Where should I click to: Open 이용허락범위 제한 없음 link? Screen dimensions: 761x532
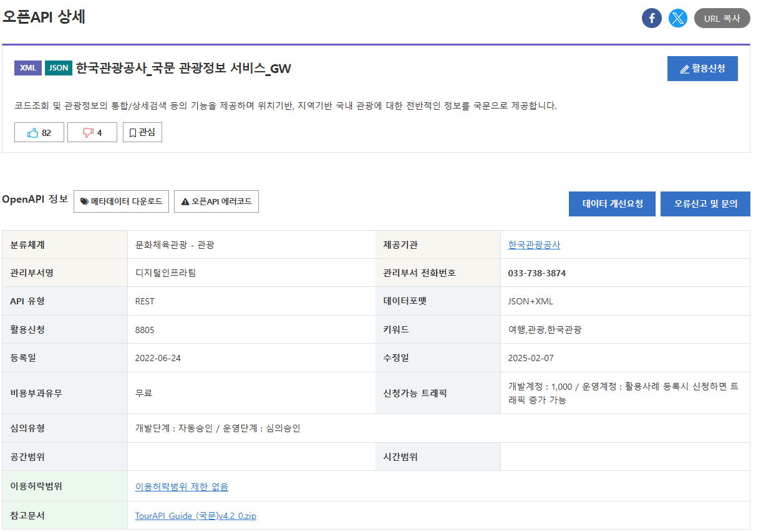pos(182,486)
